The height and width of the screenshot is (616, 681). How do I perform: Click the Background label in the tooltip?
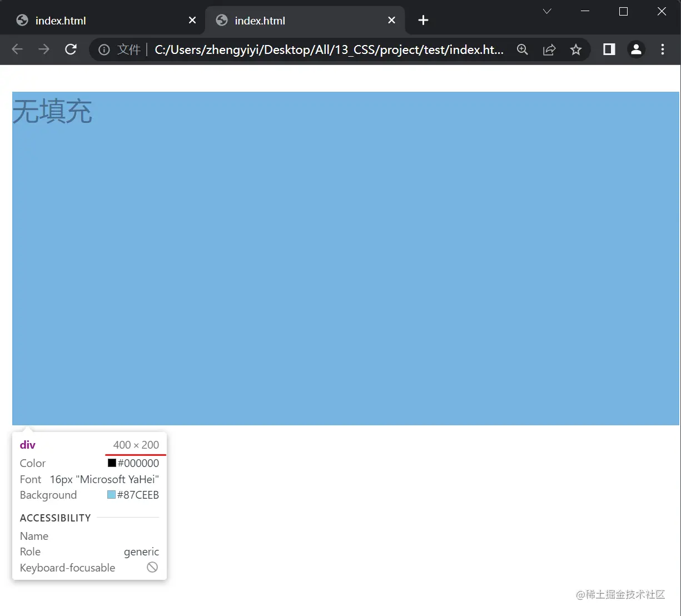pyautogui.click(x=48, y=495)
